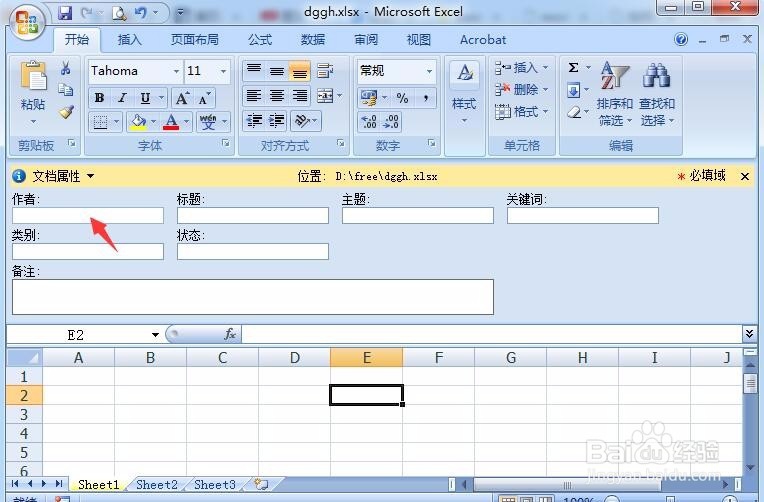This screenshot has width=764, height=502.
Task: Undo last action in quick access toolbar
Action: tap(140, 13)
